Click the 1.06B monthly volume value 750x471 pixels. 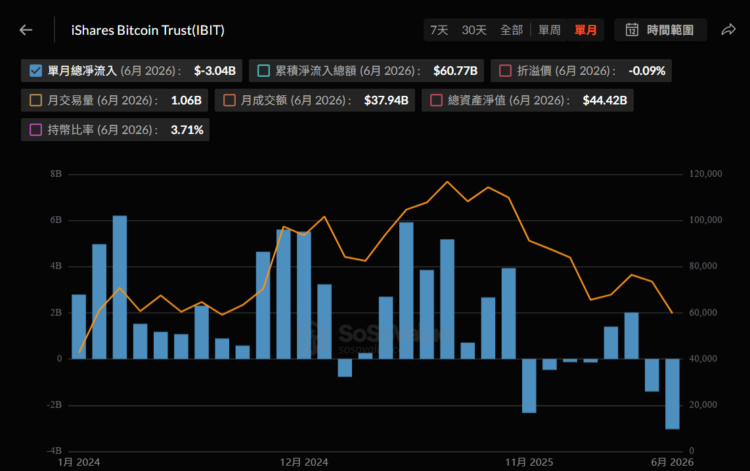[x=186, y=100]
